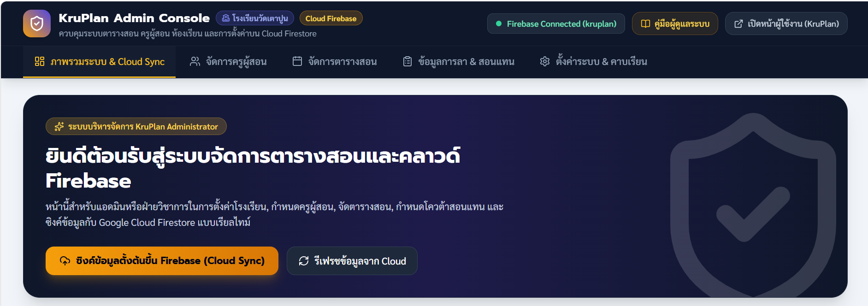Click the external-link icon beside เปิดหน้าผู้ใช้งาน
This screenshot has width=868, height=306.
[x=738, y=24]
